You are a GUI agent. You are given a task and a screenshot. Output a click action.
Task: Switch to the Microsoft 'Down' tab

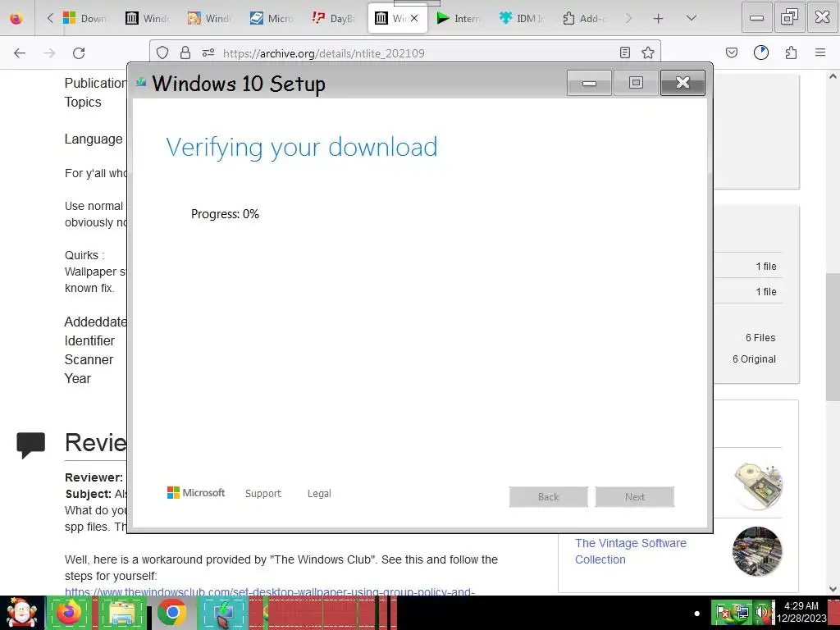tap(84, 18)
